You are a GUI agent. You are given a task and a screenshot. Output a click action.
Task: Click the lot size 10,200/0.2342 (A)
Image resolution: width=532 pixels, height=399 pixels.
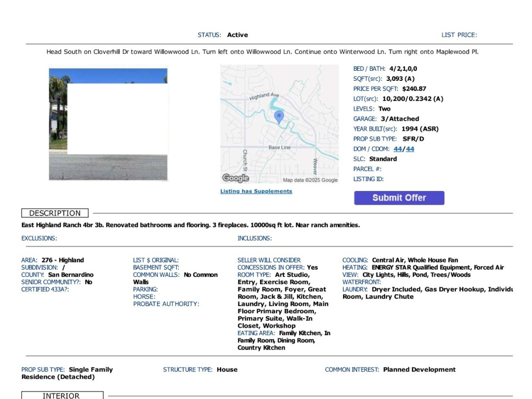(413, 99)
